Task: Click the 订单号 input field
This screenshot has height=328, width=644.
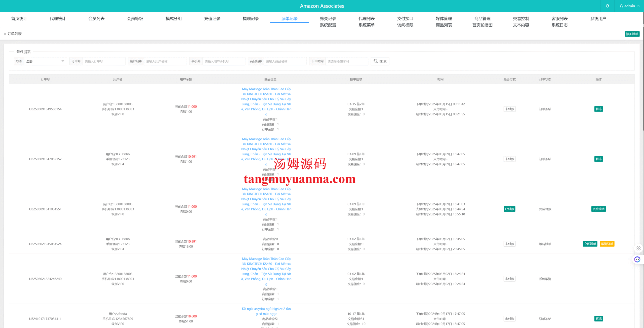Action: (x=104, y=61)
